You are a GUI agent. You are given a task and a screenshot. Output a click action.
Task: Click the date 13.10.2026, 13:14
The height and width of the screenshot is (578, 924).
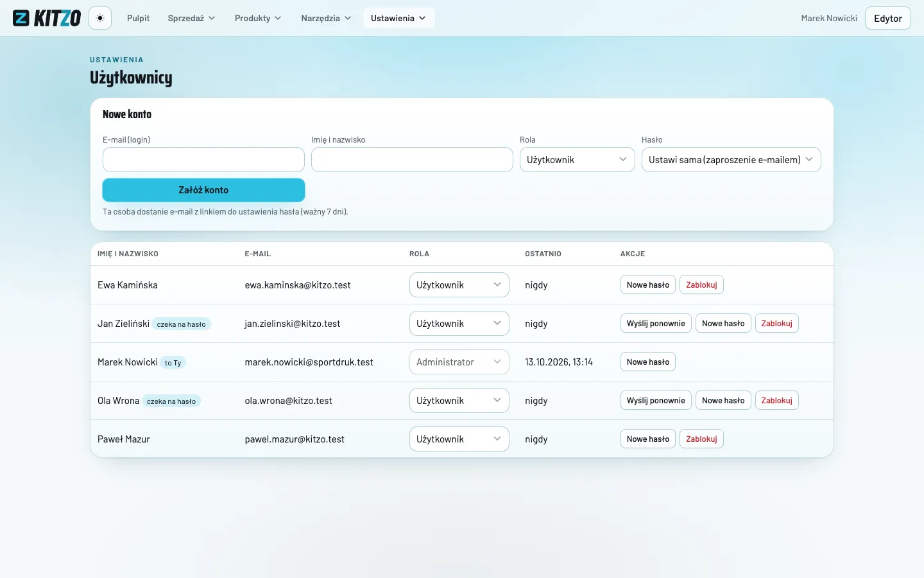559,362
